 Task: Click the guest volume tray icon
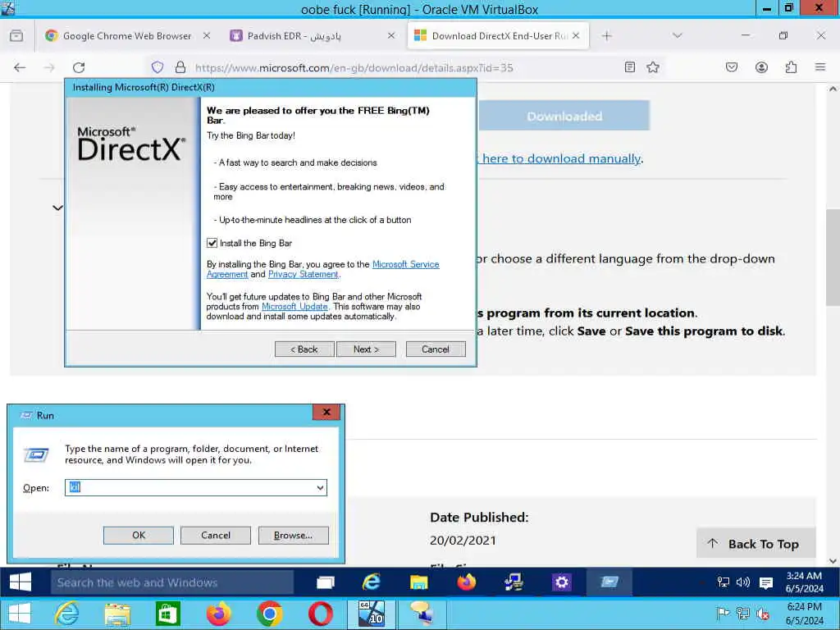(743, 582)
